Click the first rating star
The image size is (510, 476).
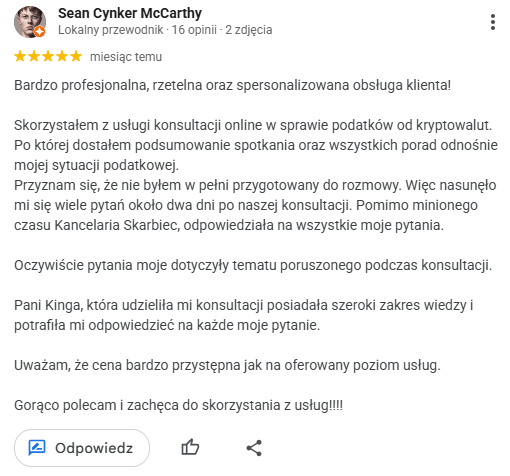[20, 56]
